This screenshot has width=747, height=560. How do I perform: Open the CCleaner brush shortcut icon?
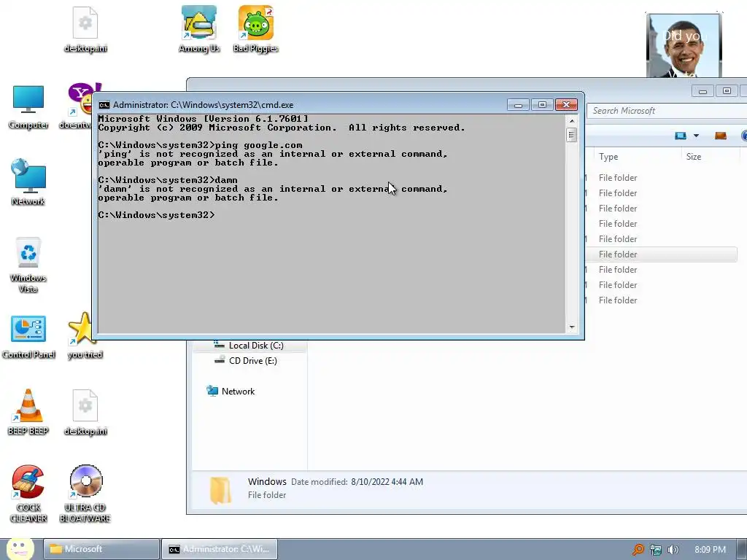click(x=28, y=494)
